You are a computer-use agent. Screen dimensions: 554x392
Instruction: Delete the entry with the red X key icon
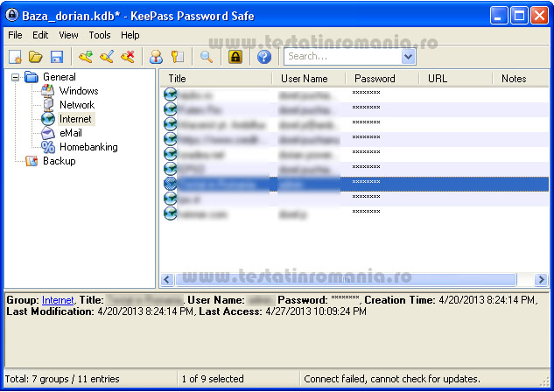click(x=128, y=57)
